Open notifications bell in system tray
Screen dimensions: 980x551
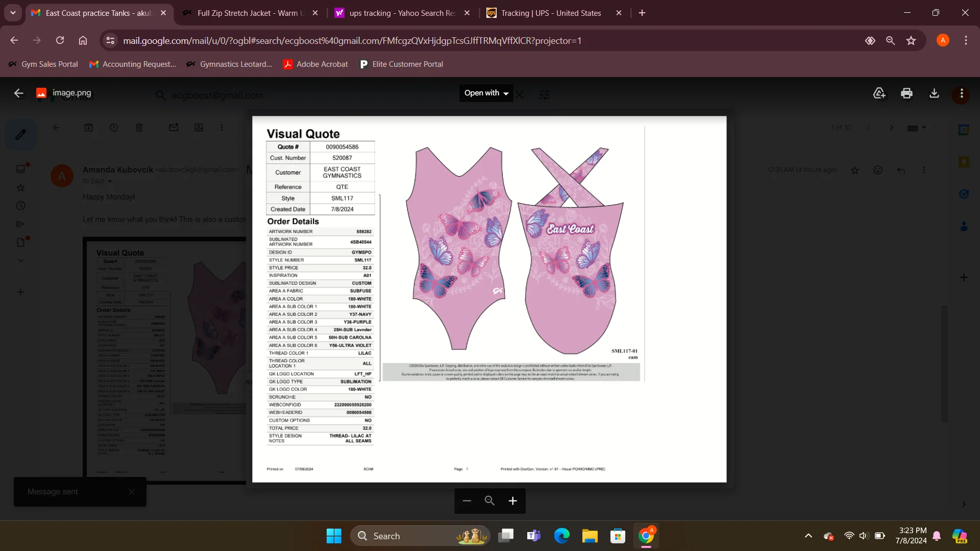click(x=937, y=536)
